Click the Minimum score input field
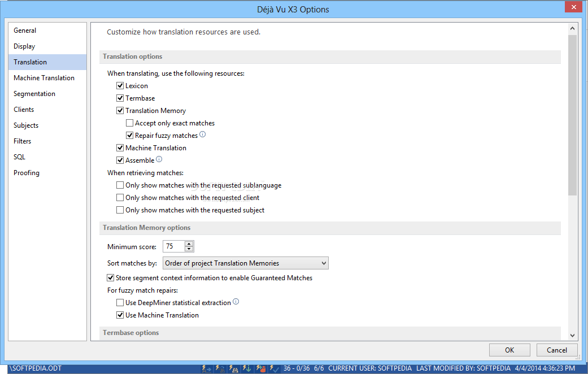588x374 pixels. [174, 246]
